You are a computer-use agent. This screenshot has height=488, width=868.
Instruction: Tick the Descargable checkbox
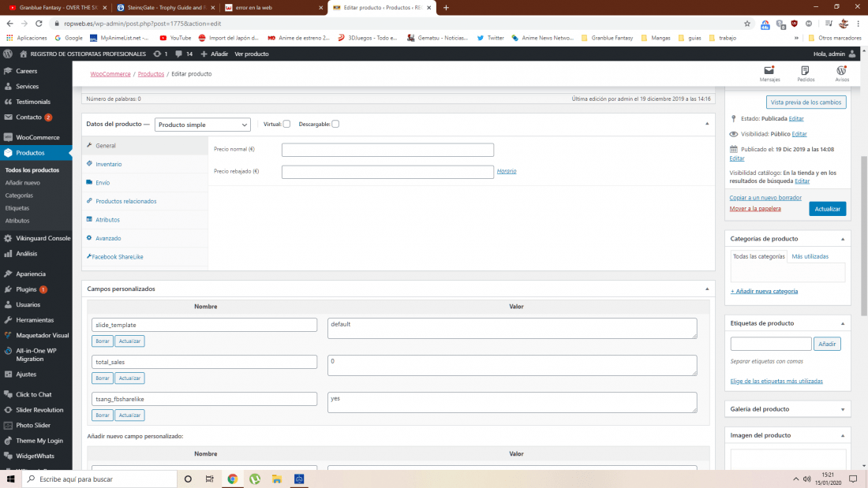pos(335,124)
